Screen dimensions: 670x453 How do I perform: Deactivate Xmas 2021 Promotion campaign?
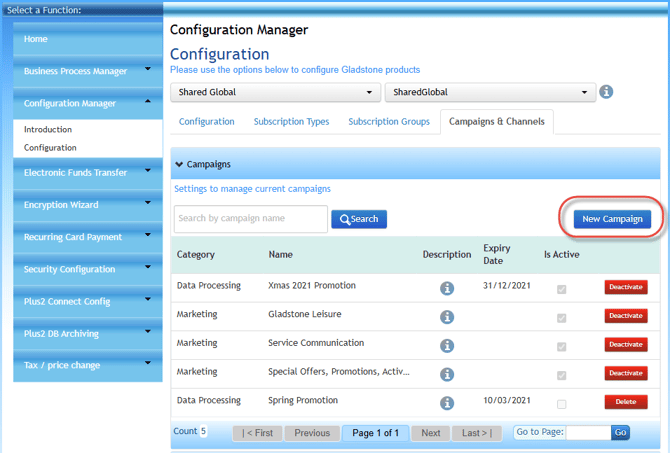pyautogui.click(x=626, y=287)
